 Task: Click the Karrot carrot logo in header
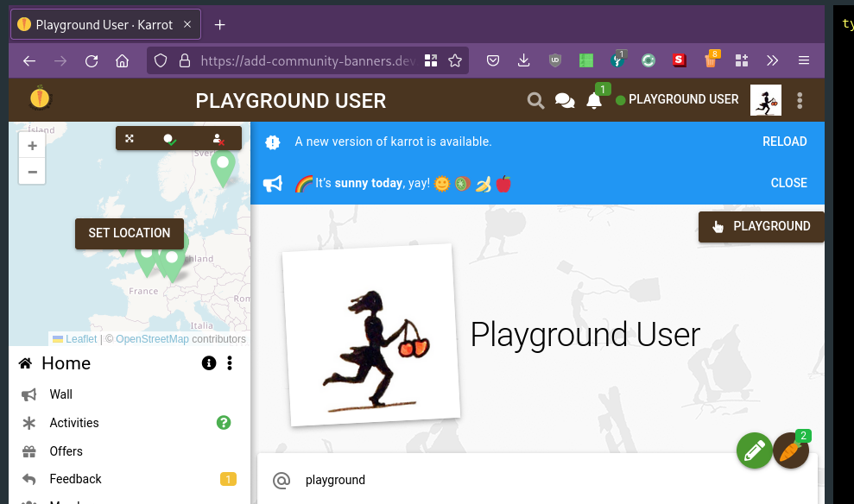click(40, 98)
